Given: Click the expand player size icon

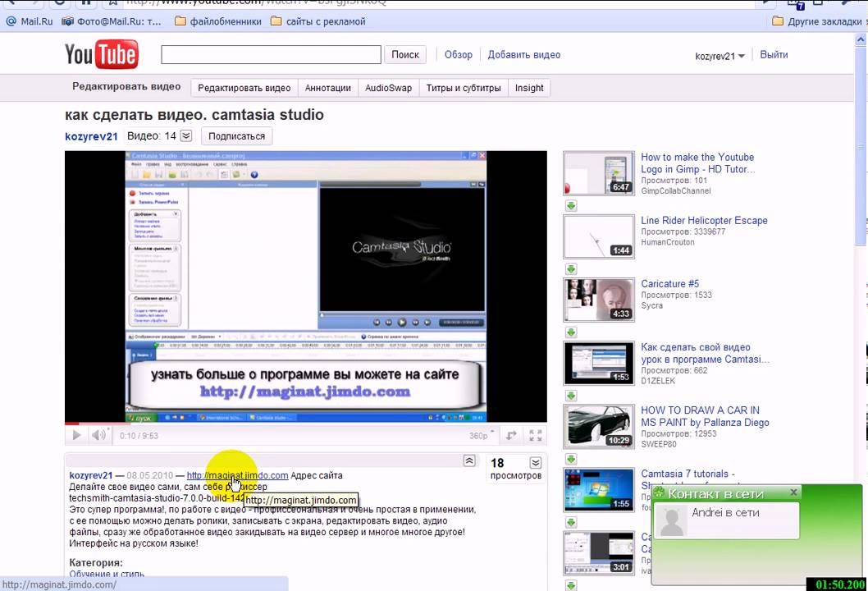Looking at the screenshot, I should click(x=511, y=436).
